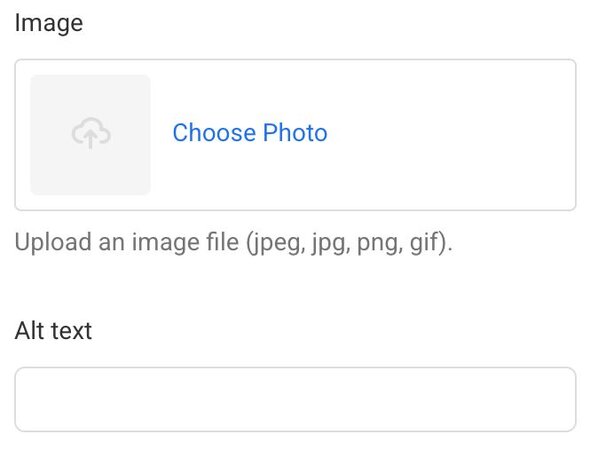
Task: Activate the Choose Photo uploader
Action: coord(250,133)
